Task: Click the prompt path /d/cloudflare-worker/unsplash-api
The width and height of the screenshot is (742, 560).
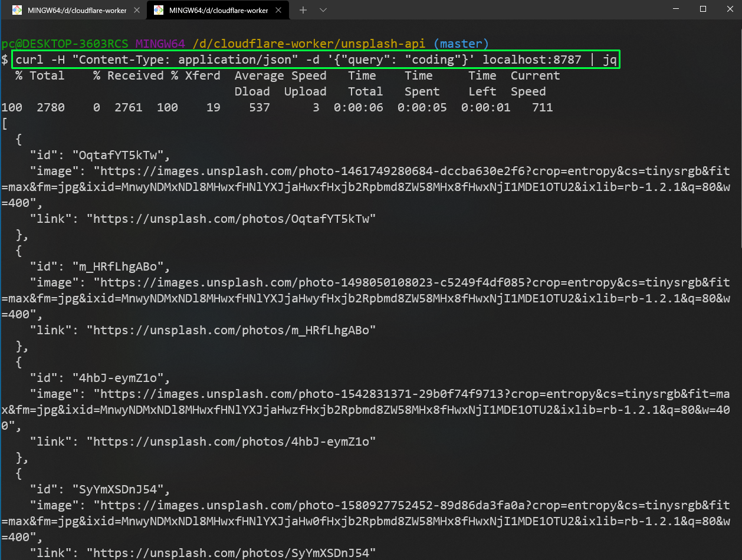Action: coord(310,44)
